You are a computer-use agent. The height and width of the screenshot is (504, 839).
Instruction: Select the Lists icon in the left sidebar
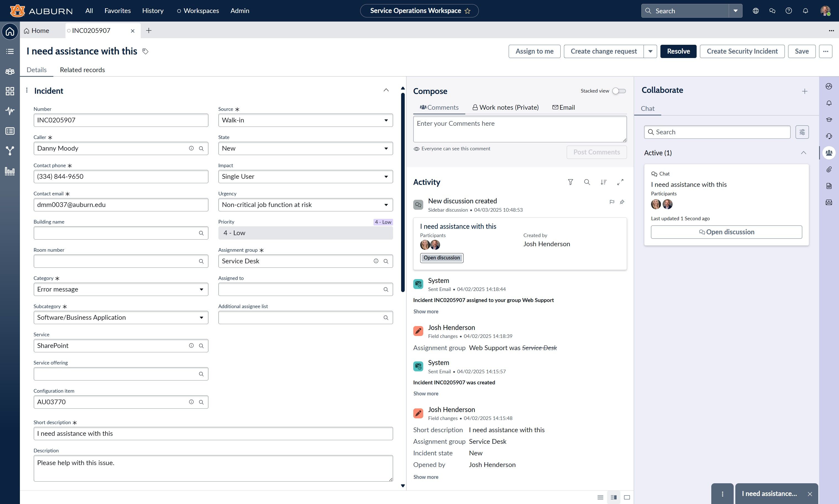10,51
